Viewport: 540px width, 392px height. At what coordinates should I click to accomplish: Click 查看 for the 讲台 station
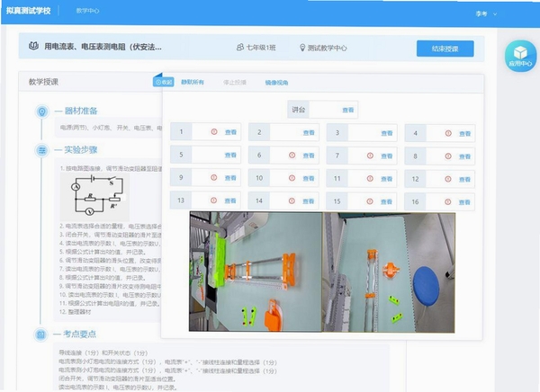347,110
